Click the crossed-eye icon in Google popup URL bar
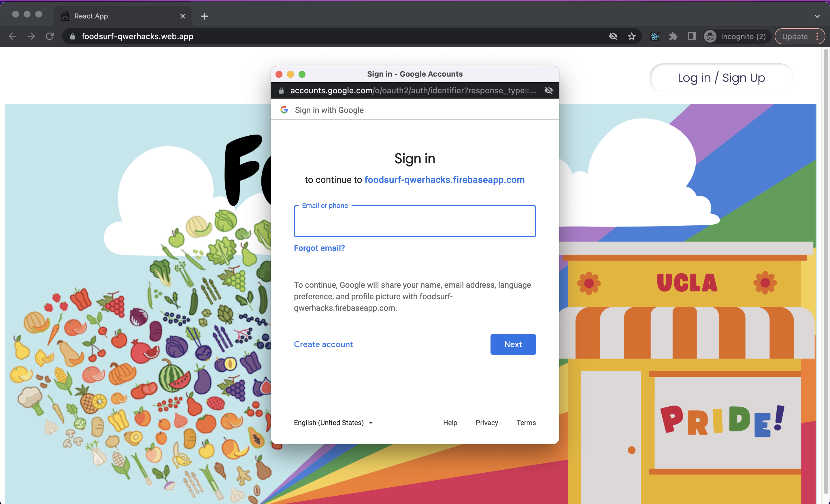Screen dimensions: 830x504 click(x=548, y=90)
